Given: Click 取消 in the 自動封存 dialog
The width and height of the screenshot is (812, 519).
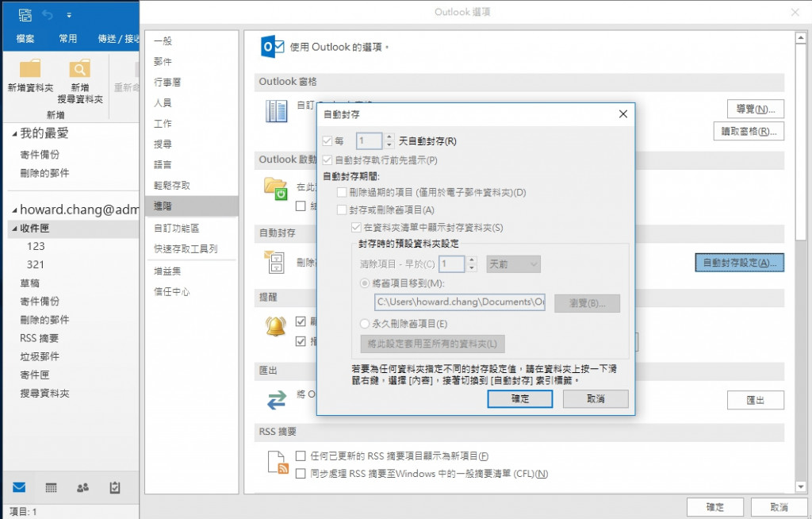Looking at the screenshot, I should (x=596, y=398).
